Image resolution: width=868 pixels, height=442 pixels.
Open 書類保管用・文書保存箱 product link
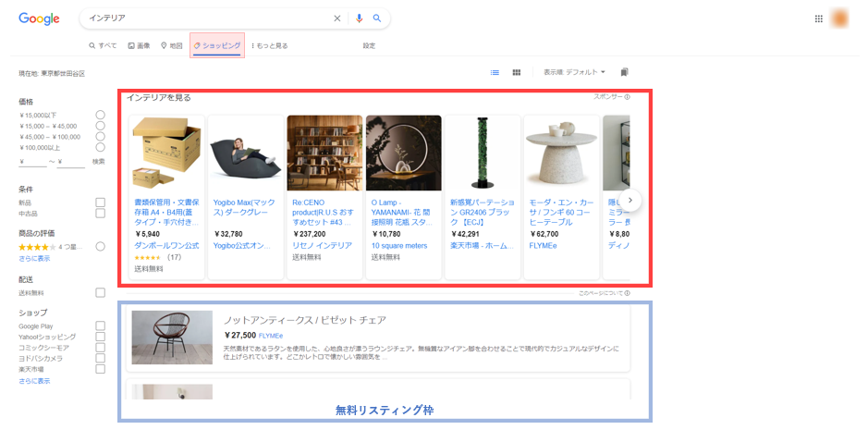166,213
